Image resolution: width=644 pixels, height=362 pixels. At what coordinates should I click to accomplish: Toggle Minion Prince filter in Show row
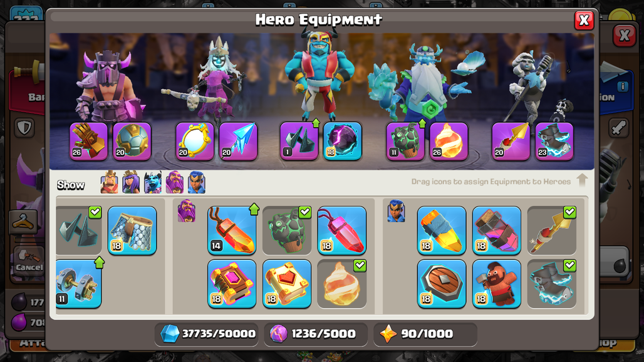point(153,182)
